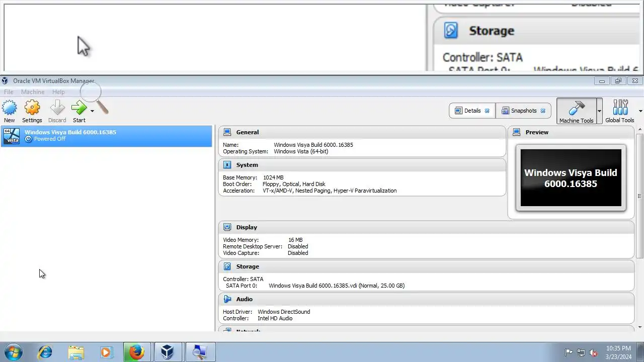
Task: Open the File menu
Action: pos(9,92)
